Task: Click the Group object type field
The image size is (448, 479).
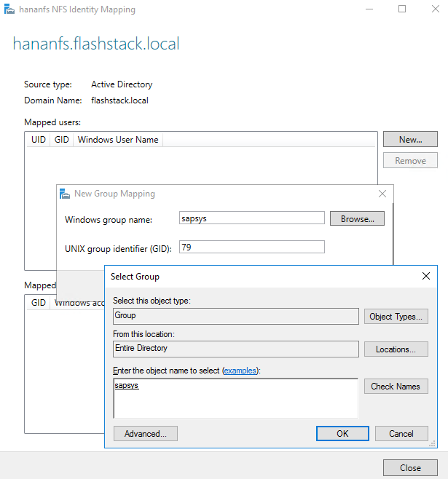Action: pos(236,316)
